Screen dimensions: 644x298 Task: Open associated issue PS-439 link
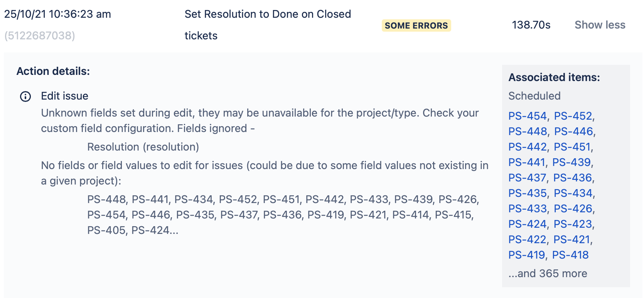tap(572, 162)
